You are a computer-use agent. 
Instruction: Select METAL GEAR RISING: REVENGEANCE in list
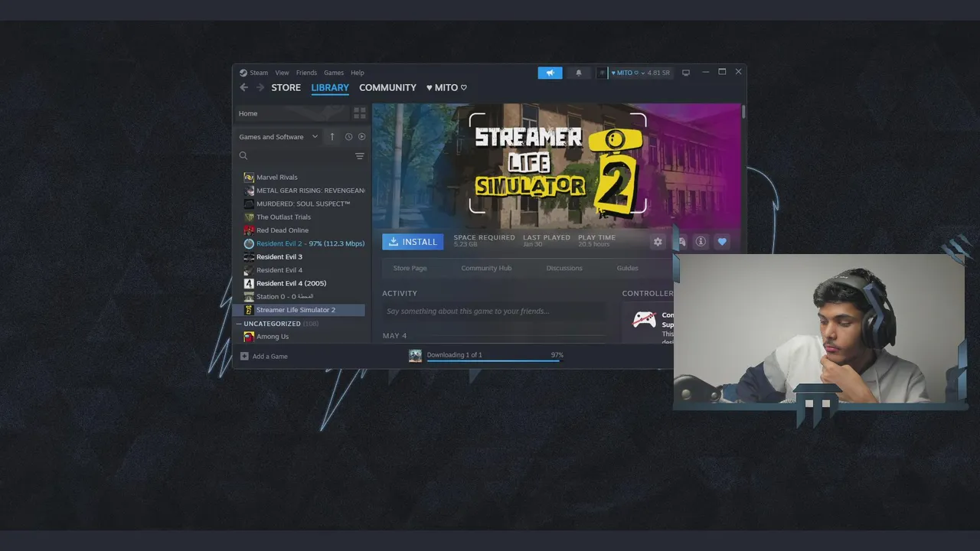[x=304, y=191]
